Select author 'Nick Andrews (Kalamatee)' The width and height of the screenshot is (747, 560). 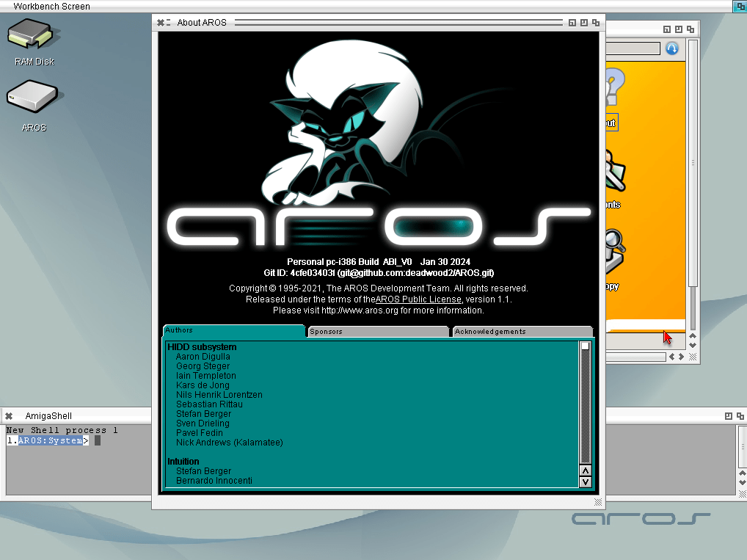point(230,443)
